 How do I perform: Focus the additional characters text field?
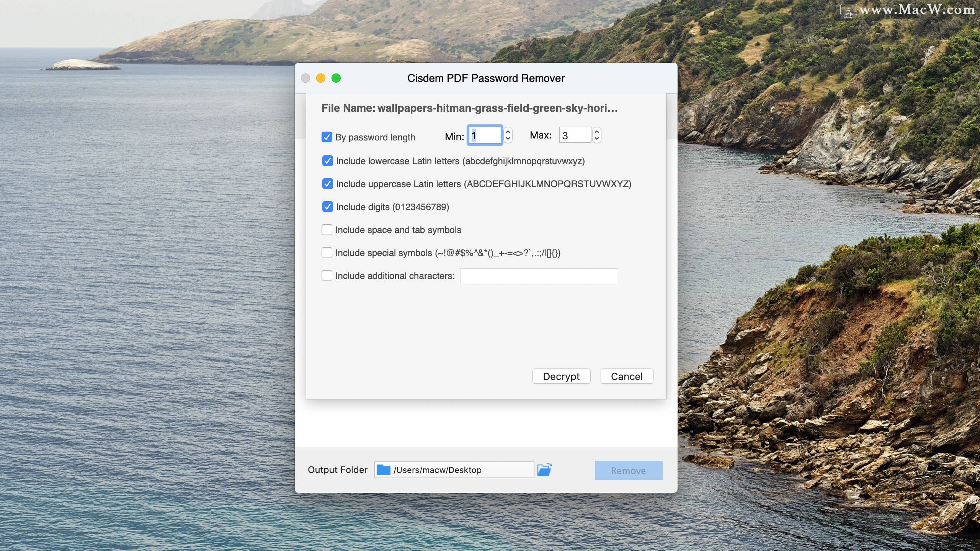[539, 276]
